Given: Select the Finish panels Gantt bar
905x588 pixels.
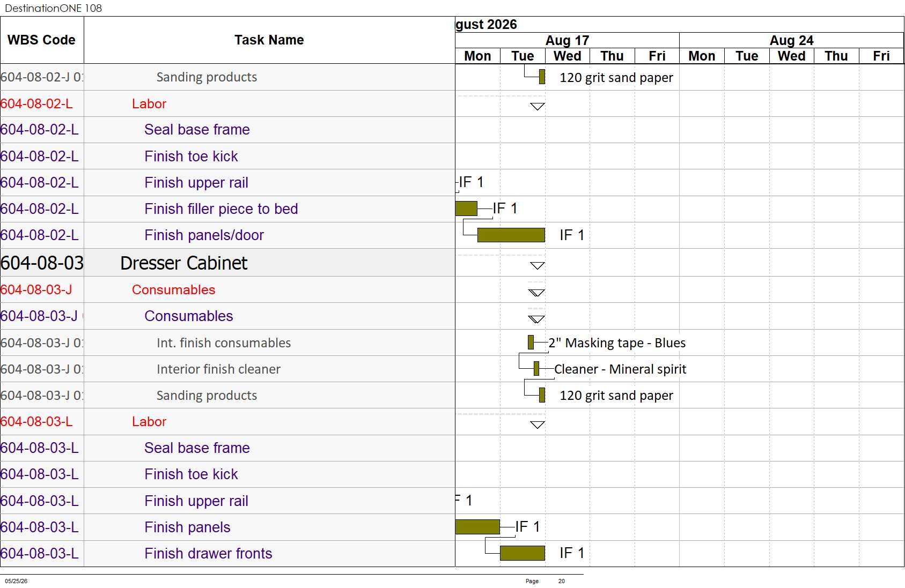Looking at the screenshot, I should 477,527.
